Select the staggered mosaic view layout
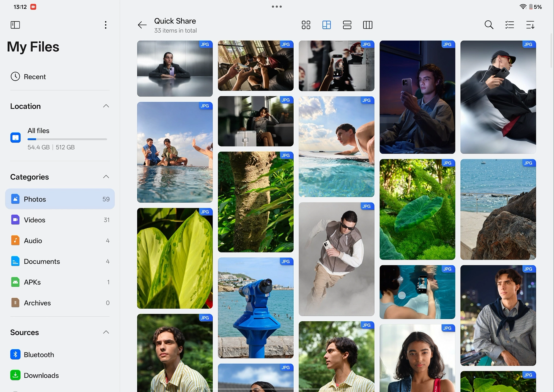The width and height of the screenshot is (554, 392). [x=327, y=25]
